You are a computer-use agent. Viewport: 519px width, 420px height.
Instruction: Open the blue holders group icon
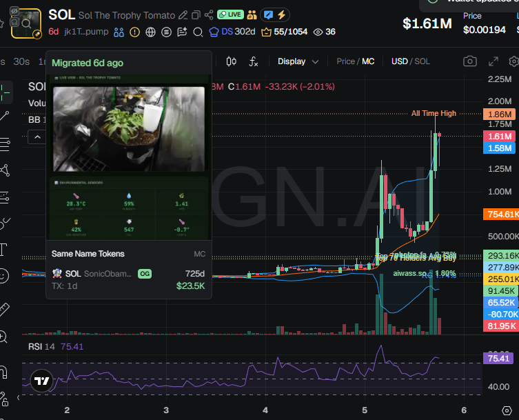[119, 32]
